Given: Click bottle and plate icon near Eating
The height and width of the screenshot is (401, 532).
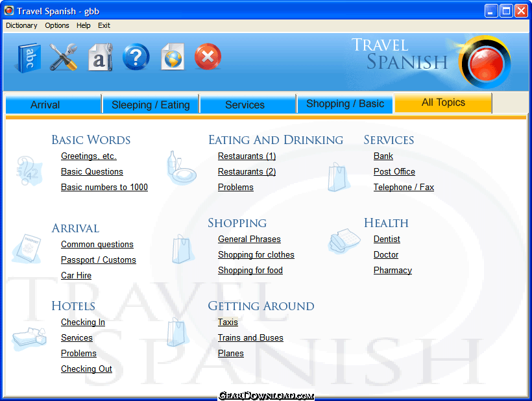Looking at the screenshot, I should 182,168.
